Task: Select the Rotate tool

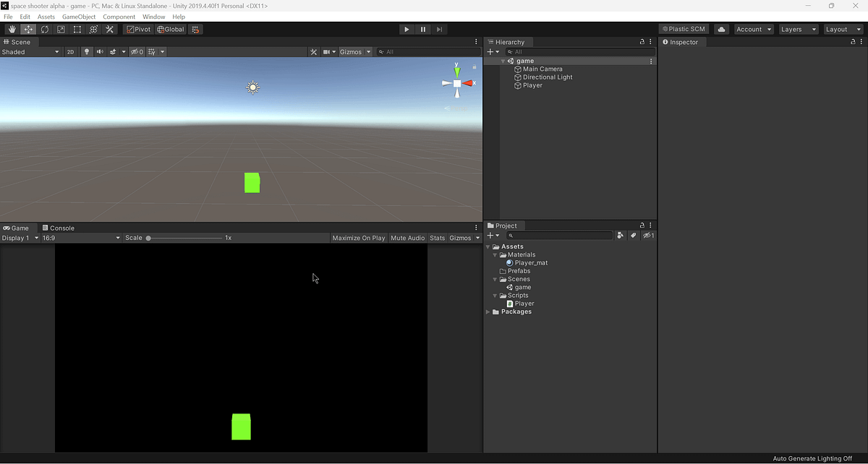Action: 45,29
